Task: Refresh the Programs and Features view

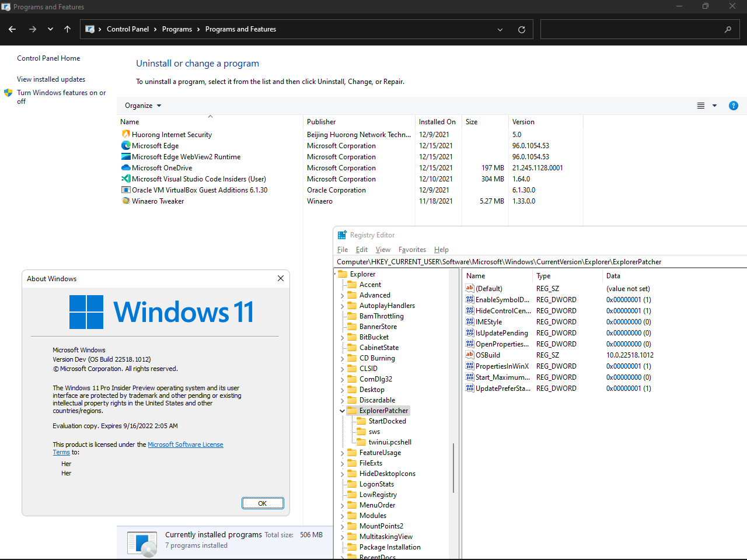Action: (522, 29)
